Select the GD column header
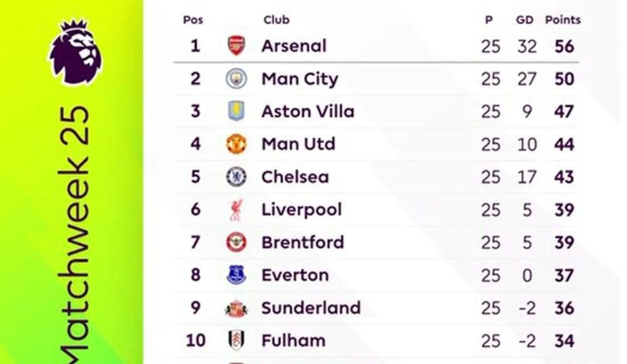Viewport: 627px width, 364px height. (524, 20)
